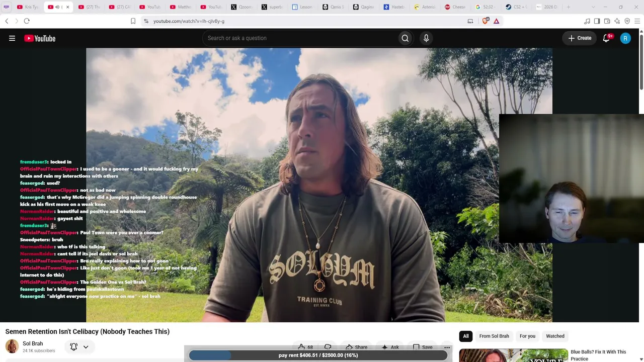Screen dimensions: 644x362
Task: Switch to the Matthe tab
Action: (x=181, y=7)
